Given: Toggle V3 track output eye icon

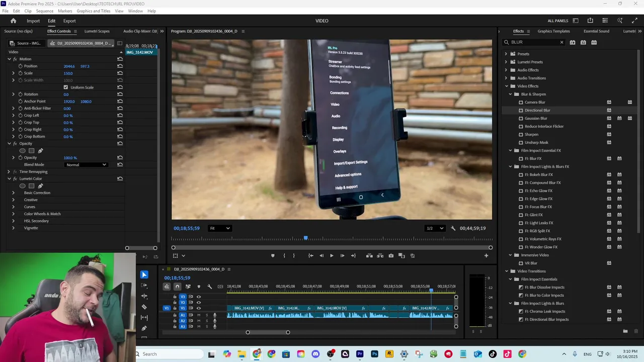Looking at the screenshot, I should [x=198, y=297].
